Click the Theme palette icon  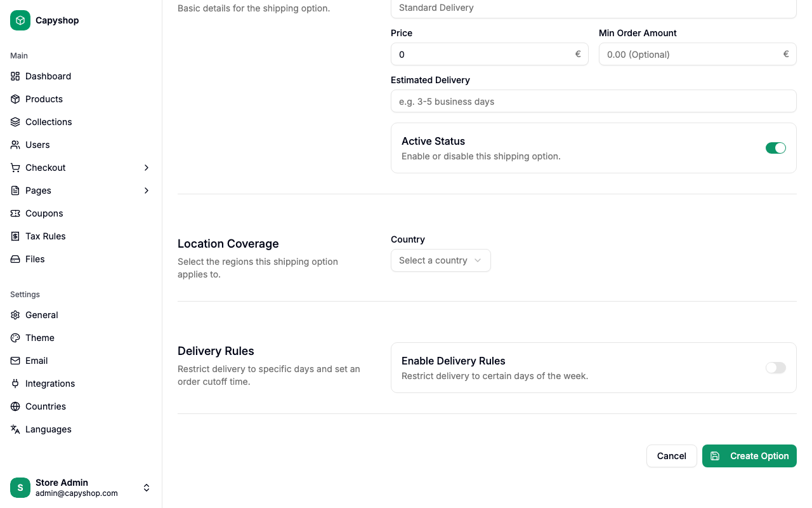pyautogui.click(x=15, y=338)
